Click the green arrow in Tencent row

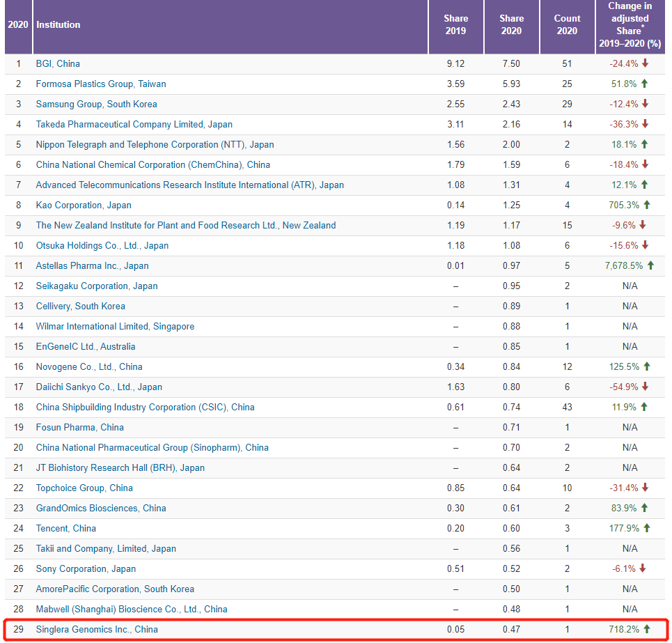[647, 528]
